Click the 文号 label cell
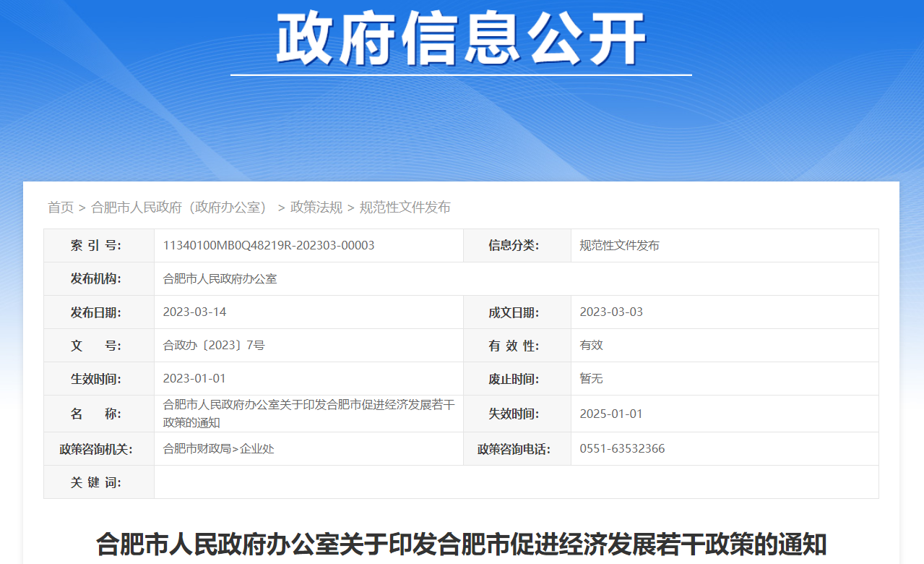Viewport: 924px width, 564px height. (x=99, y=346)
